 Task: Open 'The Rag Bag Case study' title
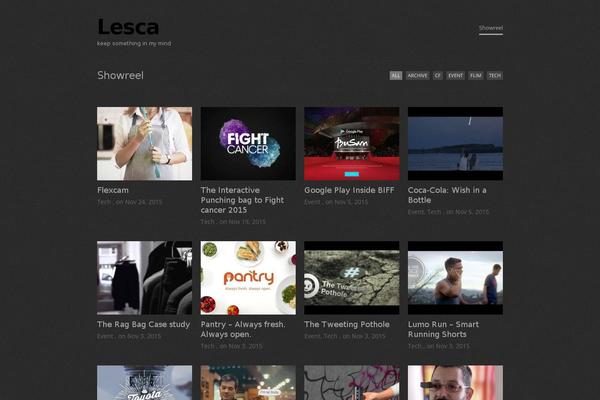143,325
